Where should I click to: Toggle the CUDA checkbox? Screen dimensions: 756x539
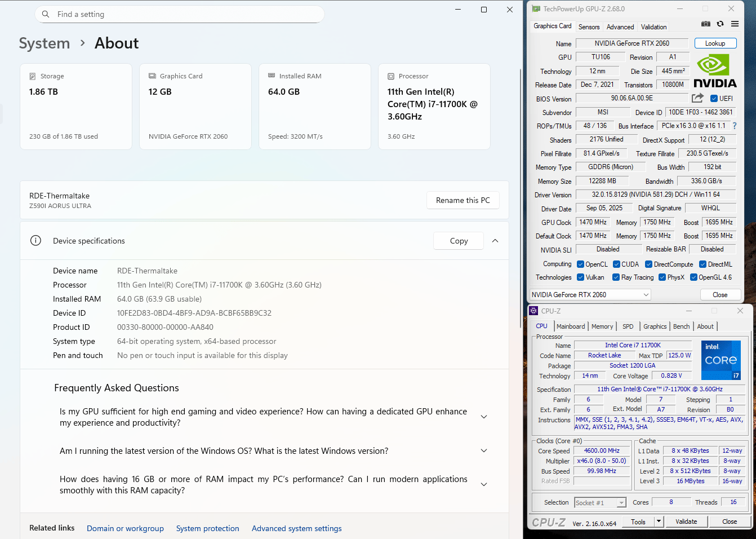(x=616, y=264)
